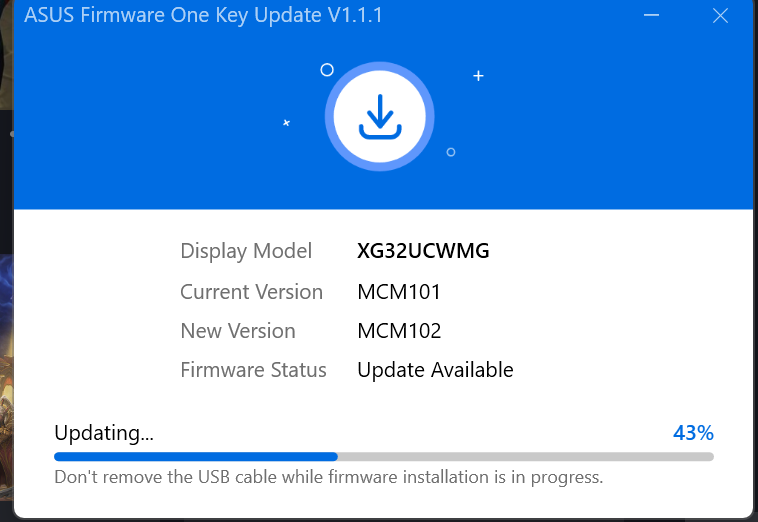
Task: Click the tiny circle below right of the download icon
Action: pos(451,152)
